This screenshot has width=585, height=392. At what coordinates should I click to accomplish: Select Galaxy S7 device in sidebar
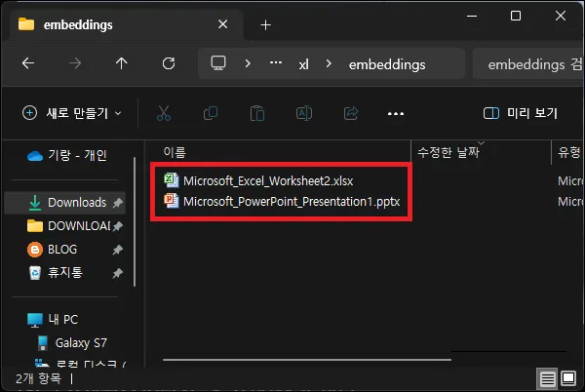tap(73, 343)
